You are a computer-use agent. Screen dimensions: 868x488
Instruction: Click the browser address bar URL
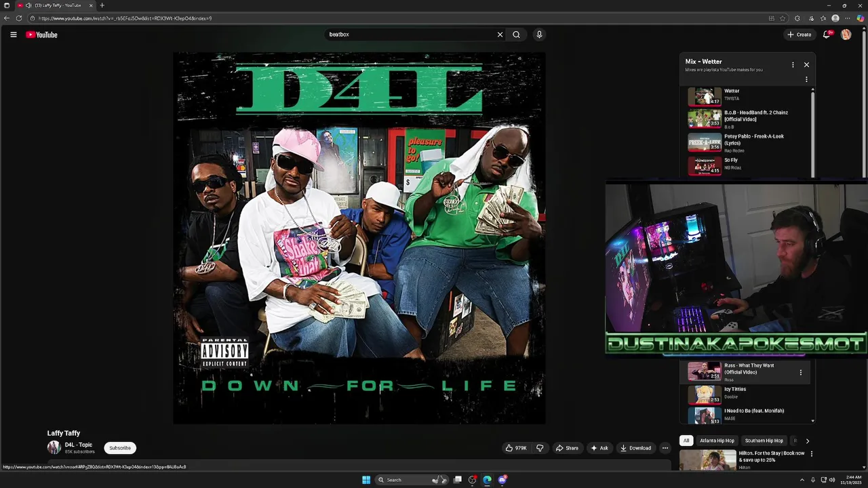(x=125, y=18)
